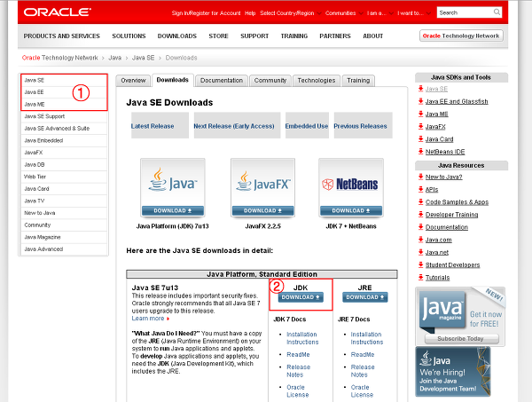Click the Oracle logo in the header

[57, 12]
